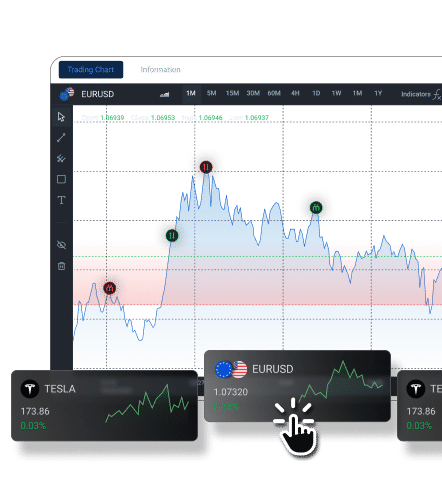442x500 pixels.
Task: Open the EURUSD instrument card
Action: (x=297, y=386)
